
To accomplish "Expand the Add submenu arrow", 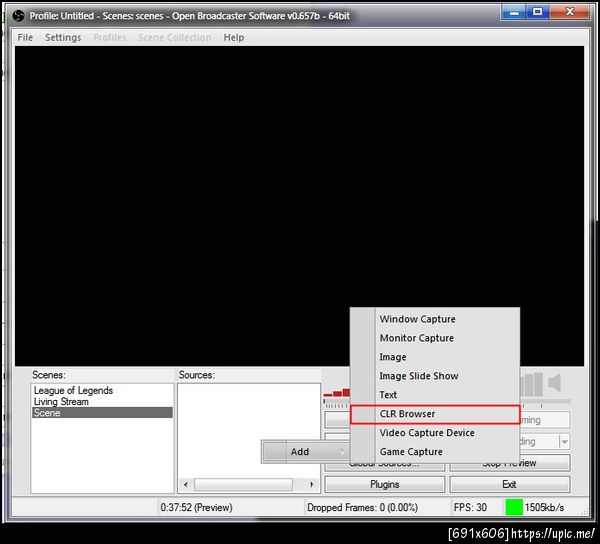I will [x=342, y=452].
